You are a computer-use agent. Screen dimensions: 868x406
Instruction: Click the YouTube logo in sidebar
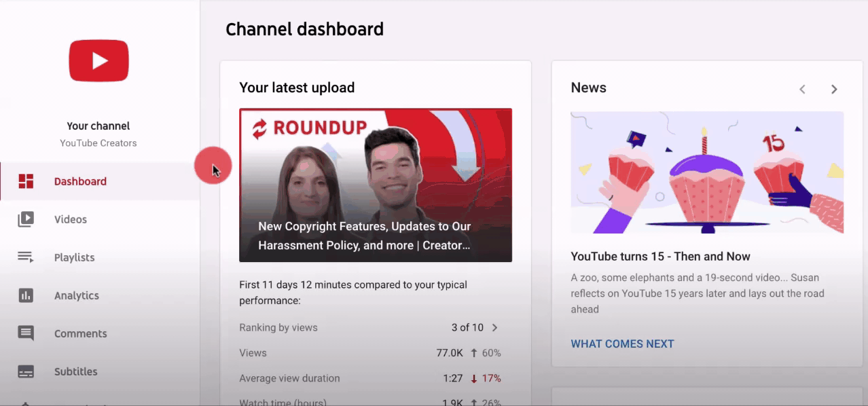click(x=98, y=60)
